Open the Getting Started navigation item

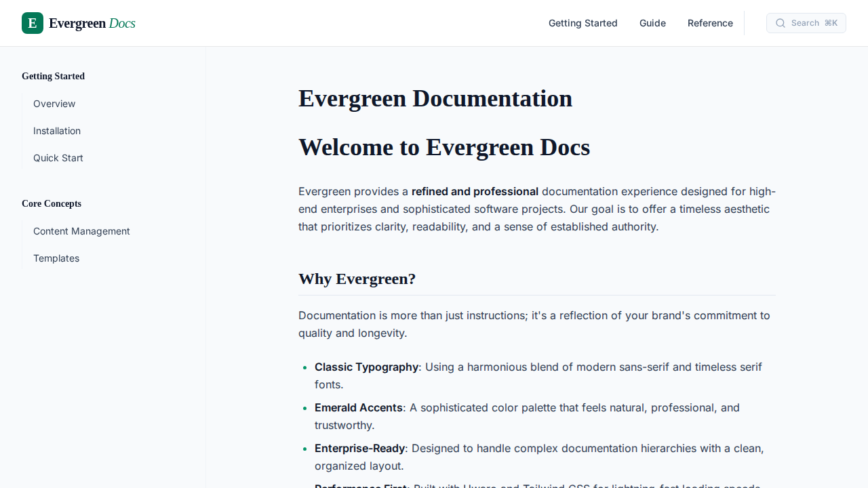(x=583, y=22)
